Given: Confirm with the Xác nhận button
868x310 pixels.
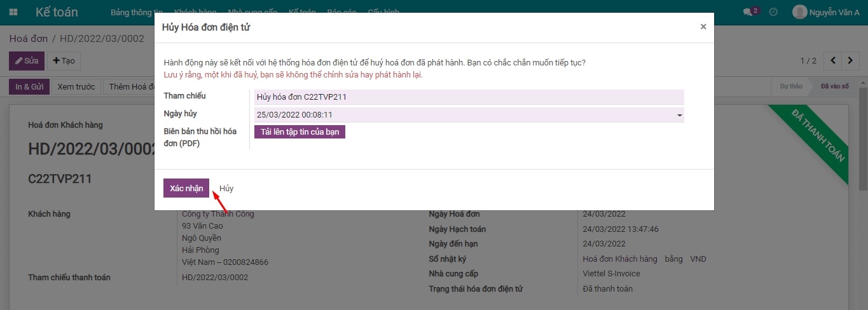Looking at the screenshot, I should tap(186, 189).
